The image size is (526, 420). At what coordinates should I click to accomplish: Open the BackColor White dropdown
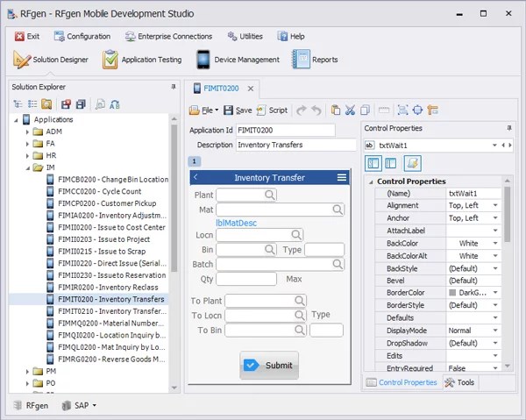[x=495, y=243]
